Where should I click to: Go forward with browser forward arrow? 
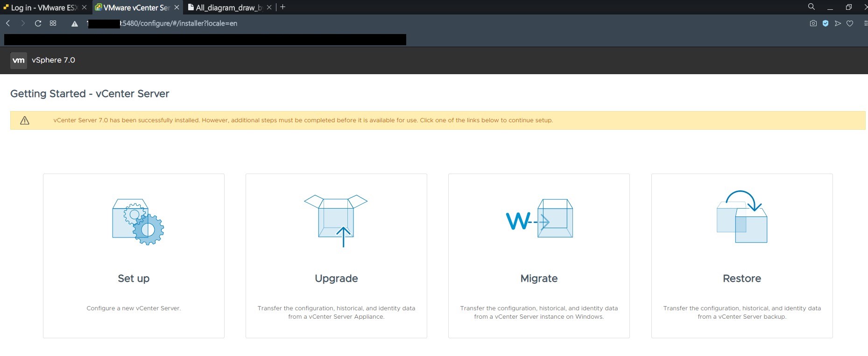[23, 23]
